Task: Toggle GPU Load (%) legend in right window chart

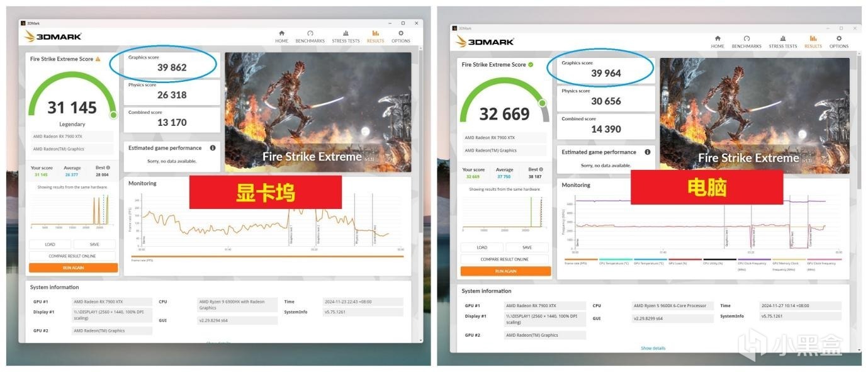Action: [x=684, y=261]
